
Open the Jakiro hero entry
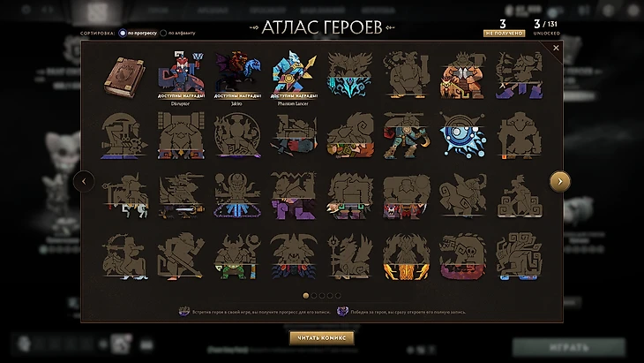[237, 76]
